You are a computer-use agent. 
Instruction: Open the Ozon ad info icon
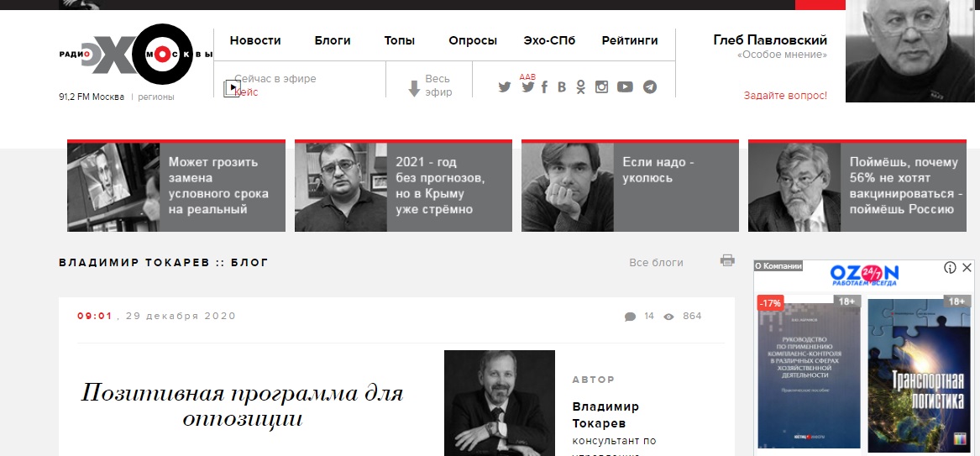(x=950, y=268)
